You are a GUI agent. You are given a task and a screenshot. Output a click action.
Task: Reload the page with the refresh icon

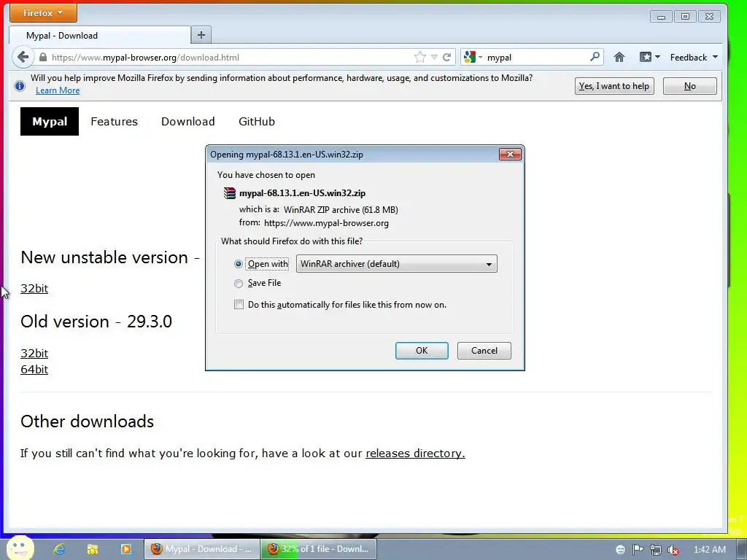[447, 57]
